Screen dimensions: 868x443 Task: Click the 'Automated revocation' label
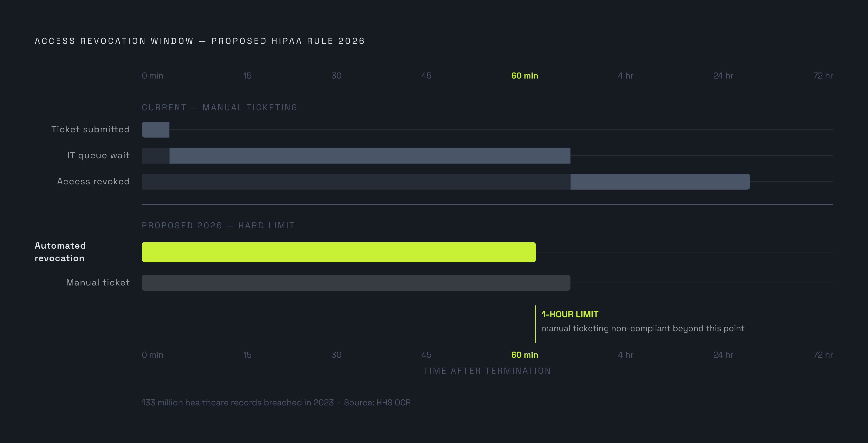(x=60, y=252)
